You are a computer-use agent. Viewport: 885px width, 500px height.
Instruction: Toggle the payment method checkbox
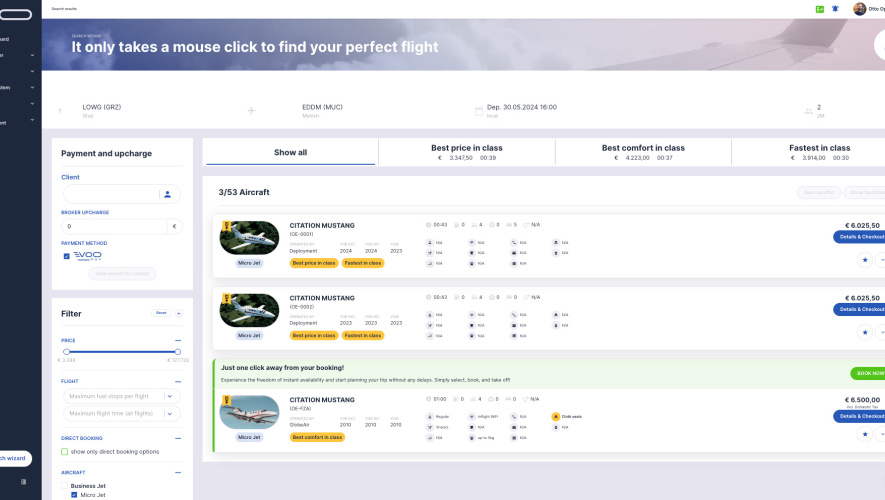pos(66,256)
